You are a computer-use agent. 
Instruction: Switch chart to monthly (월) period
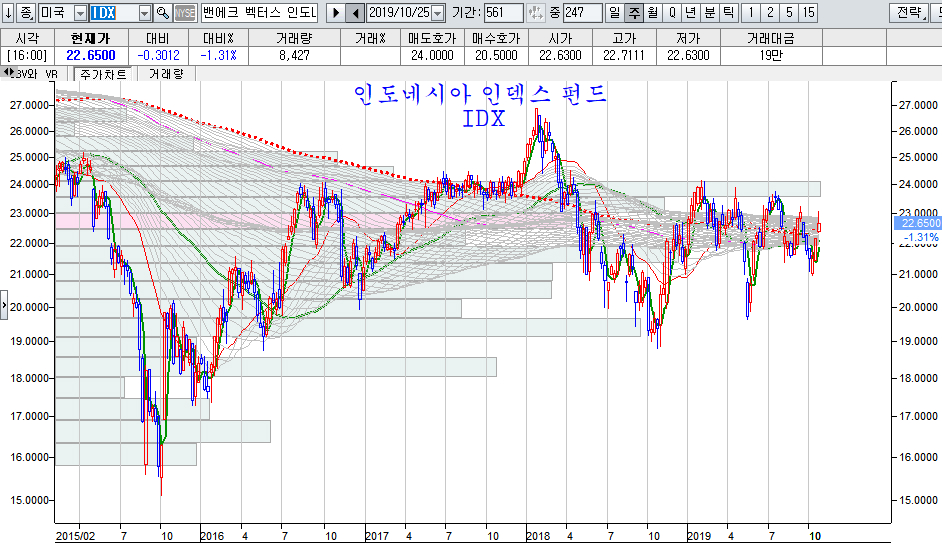point(652,13)
